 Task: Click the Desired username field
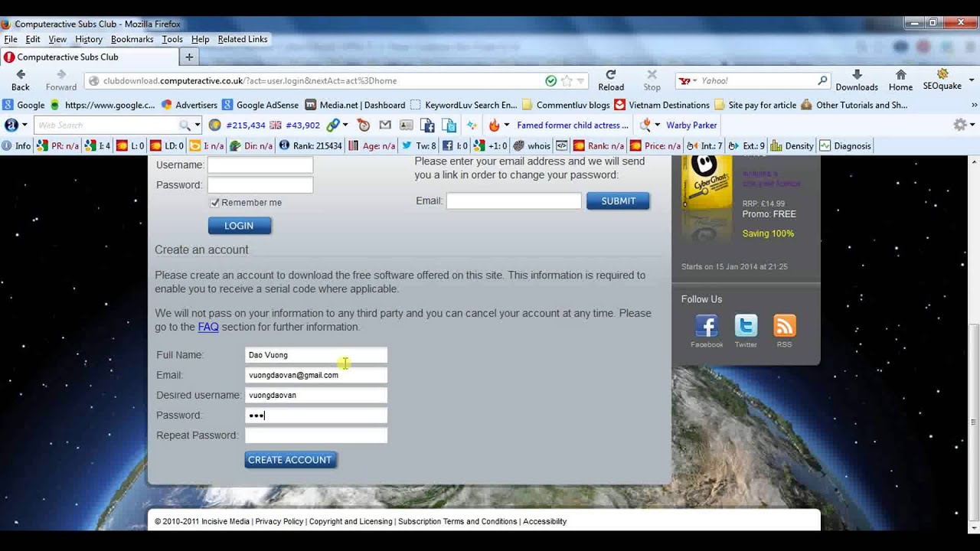[316, 395]
